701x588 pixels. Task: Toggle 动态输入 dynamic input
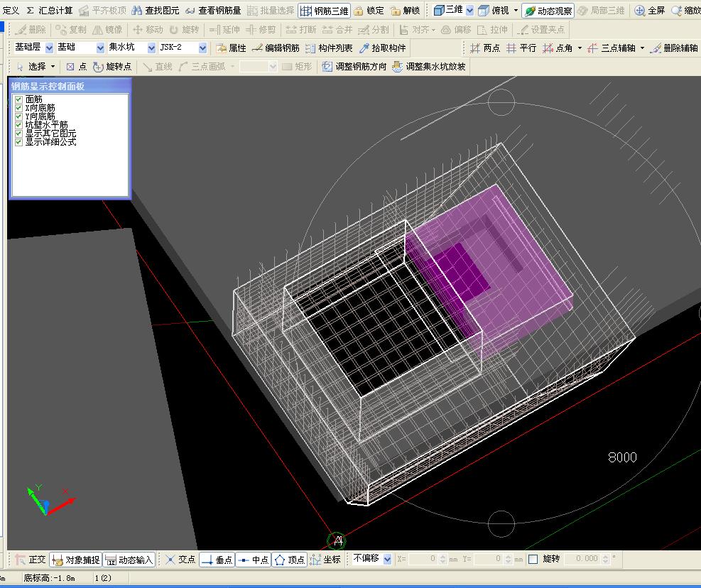[129, 560]
